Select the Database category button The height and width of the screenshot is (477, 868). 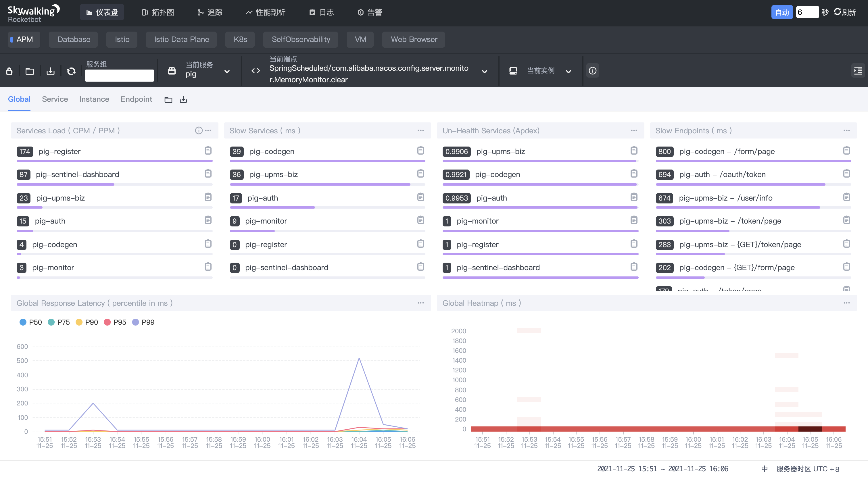73,39
